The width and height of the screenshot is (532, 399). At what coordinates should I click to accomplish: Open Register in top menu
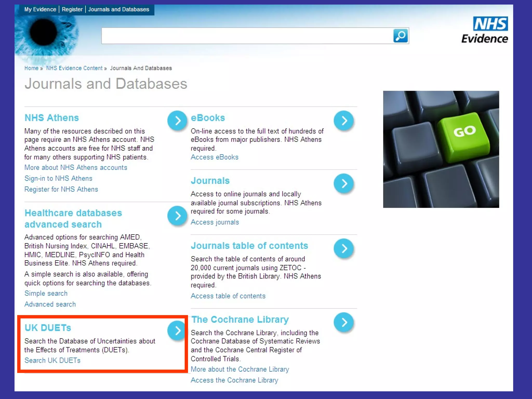click(x=72, y=9)
